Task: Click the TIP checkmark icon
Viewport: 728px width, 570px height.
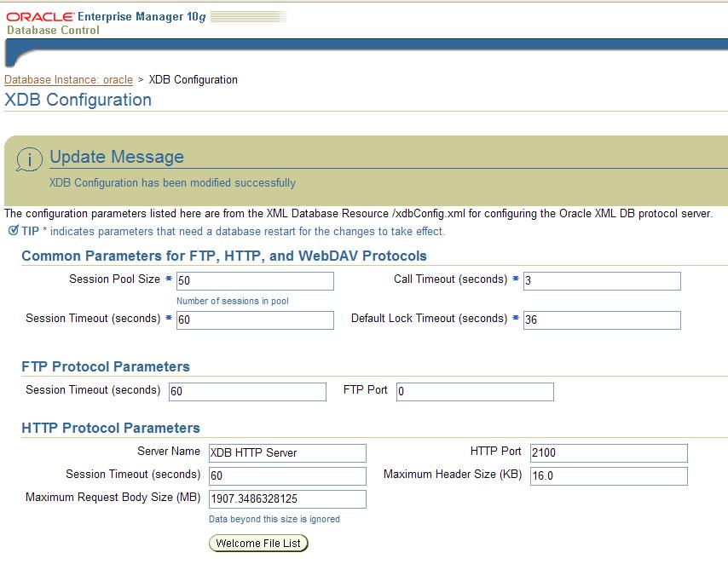Action: pos(14,230)
